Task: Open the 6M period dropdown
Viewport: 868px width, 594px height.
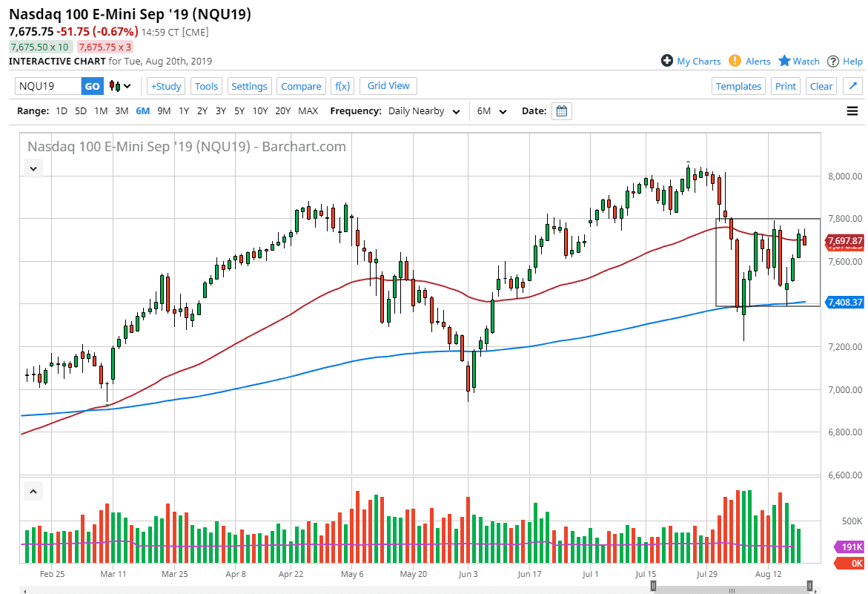Action: tap(491, 110)
